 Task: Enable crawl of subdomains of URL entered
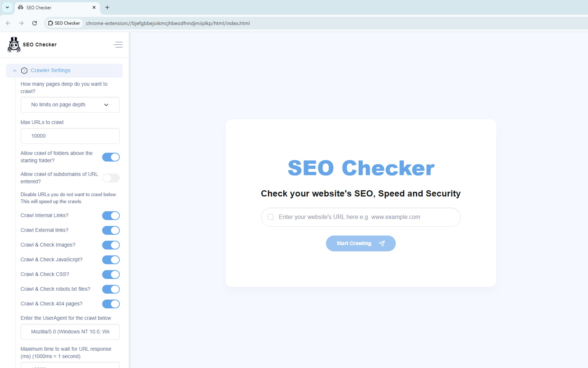111,178
